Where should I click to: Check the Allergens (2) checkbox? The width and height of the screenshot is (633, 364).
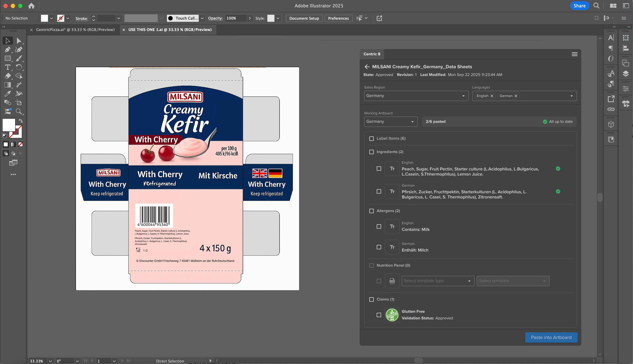pos(372,211)
